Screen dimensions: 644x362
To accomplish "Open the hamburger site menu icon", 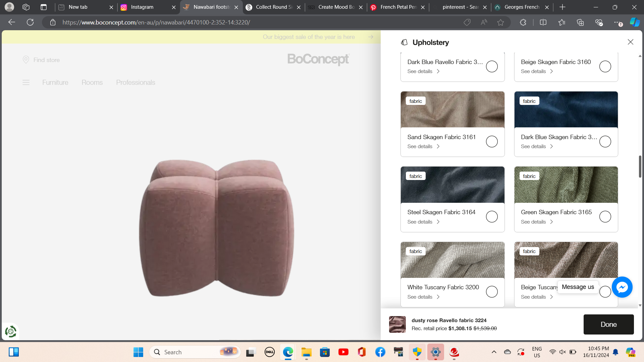I will point(26,82).
